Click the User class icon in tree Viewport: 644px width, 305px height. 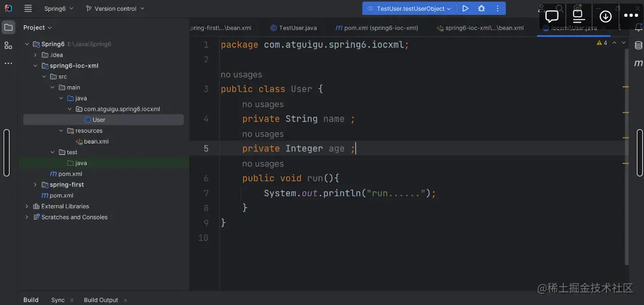pos(87,120)
